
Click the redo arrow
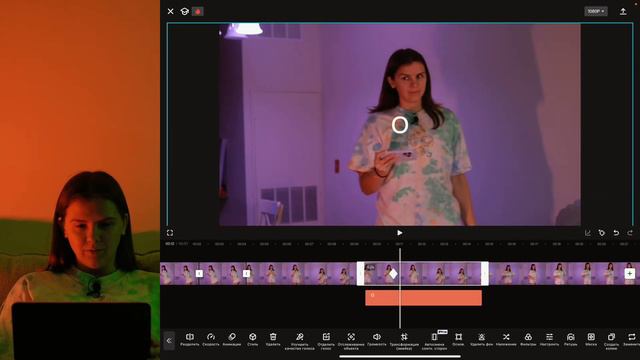(630, 233)
